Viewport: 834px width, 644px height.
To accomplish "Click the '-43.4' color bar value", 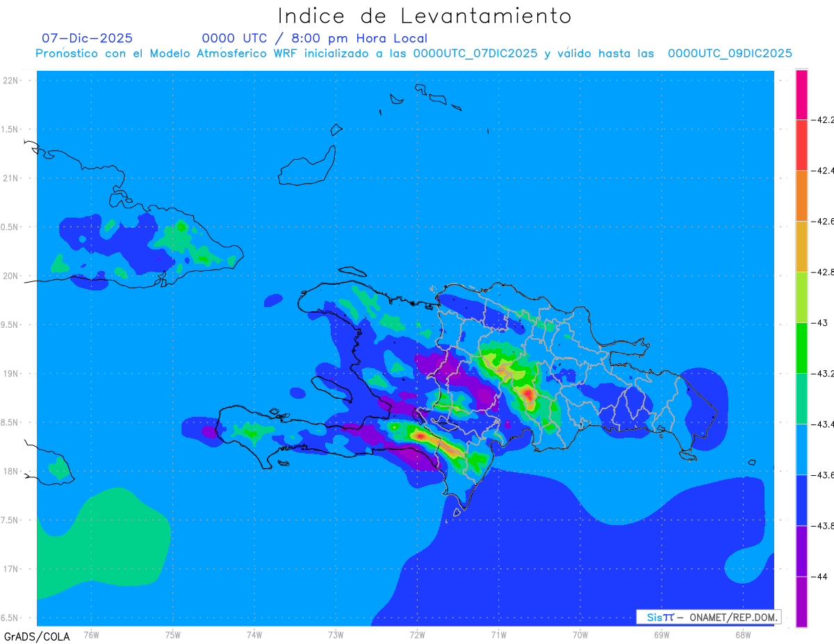I will 824,424.
